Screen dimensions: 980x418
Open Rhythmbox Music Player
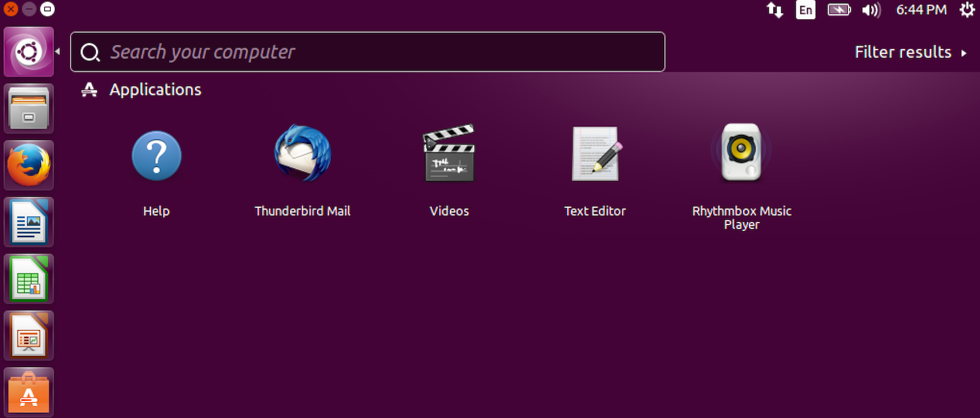[742, 153]
